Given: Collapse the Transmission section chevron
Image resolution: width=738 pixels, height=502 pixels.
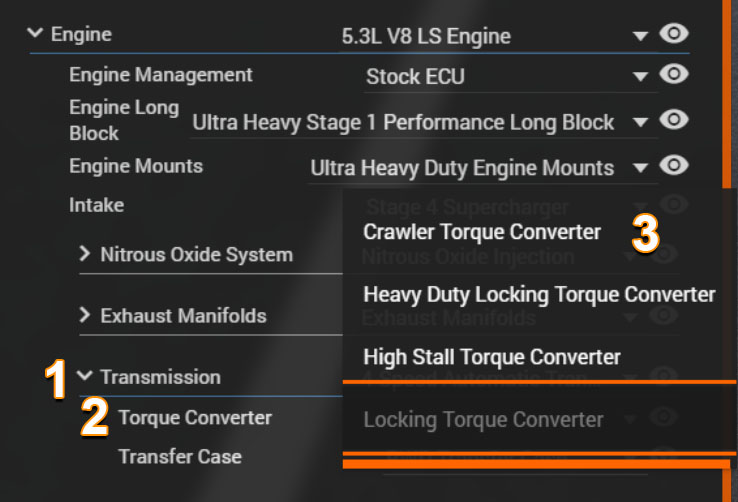Looking at the screenshot, I should pos(85,375).
